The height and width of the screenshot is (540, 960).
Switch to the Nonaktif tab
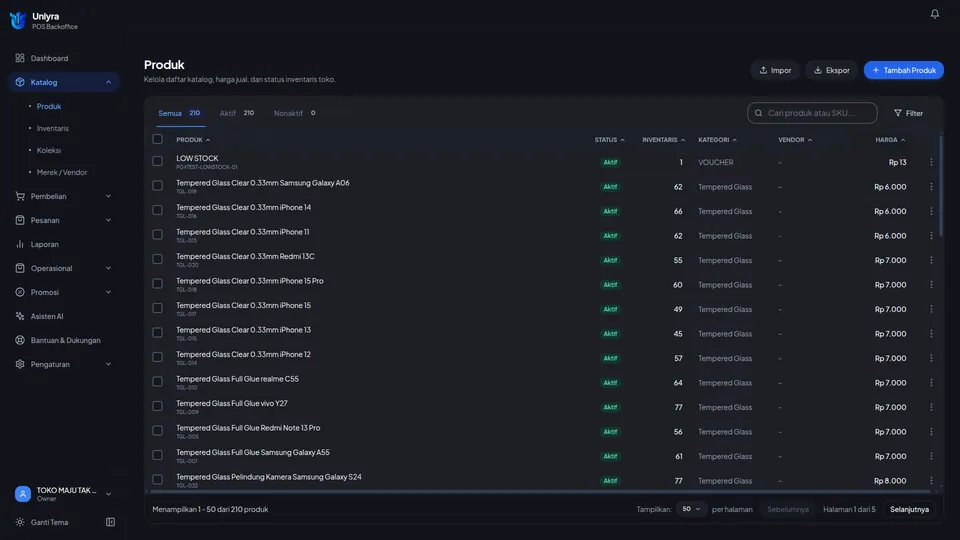tap(294, 113)
